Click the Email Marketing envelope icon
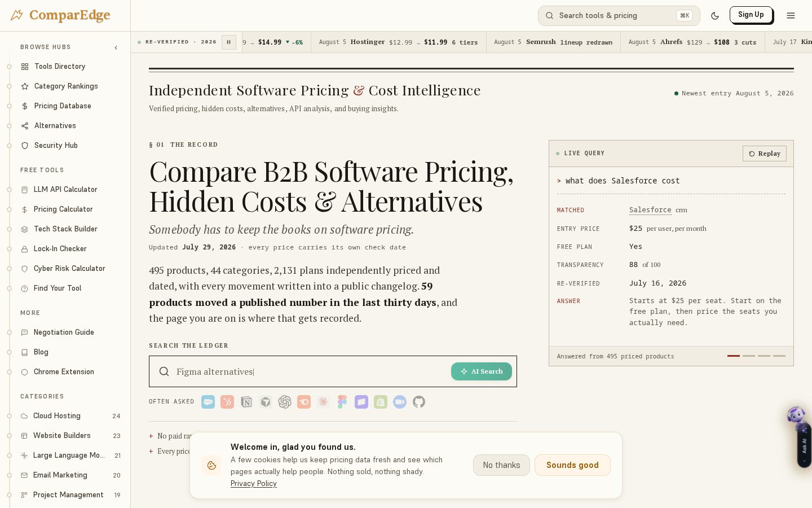This screenshot has height=508, width=812. 24,475
